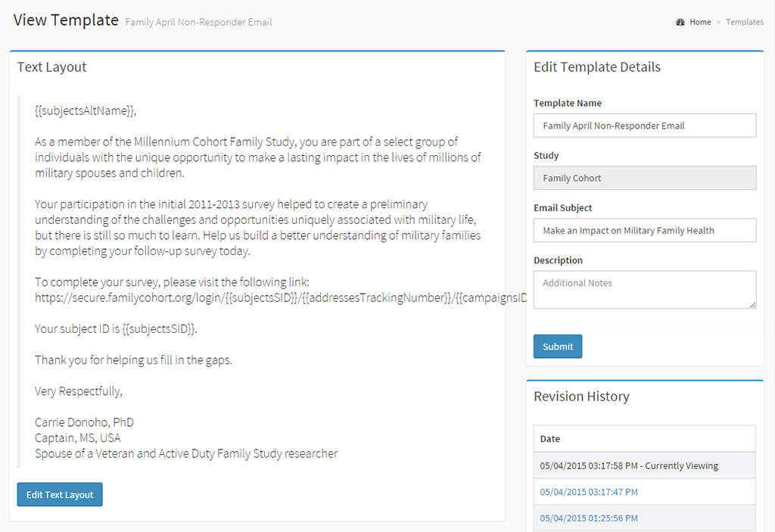Click the Email Subject label
775x532 pixels.
click(x=562, y=207)
